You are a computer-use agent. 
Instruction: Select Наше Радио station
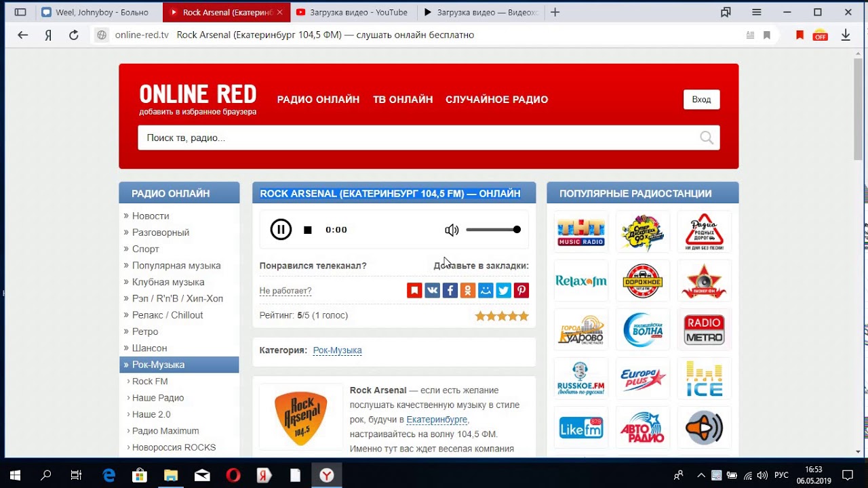(x=158, y=398)
